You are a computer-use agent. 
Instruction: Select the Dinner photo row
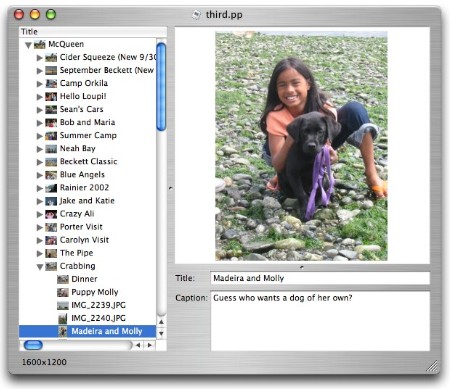click(x=88, y=279)
